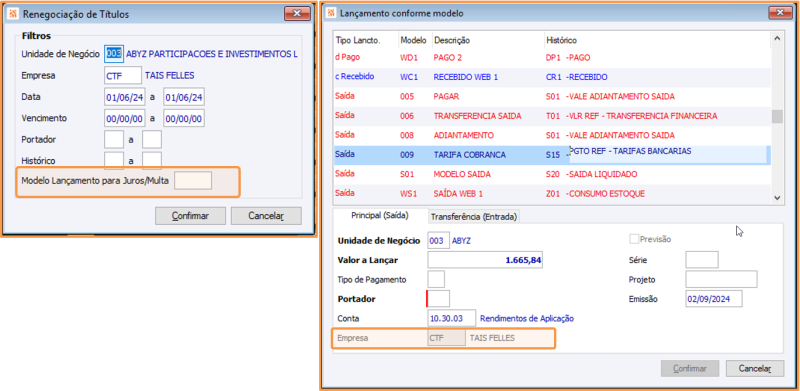The image size is (800, 391).
Task: Select the 008 ADIANTAMENTO row
Action: point(552,135)
